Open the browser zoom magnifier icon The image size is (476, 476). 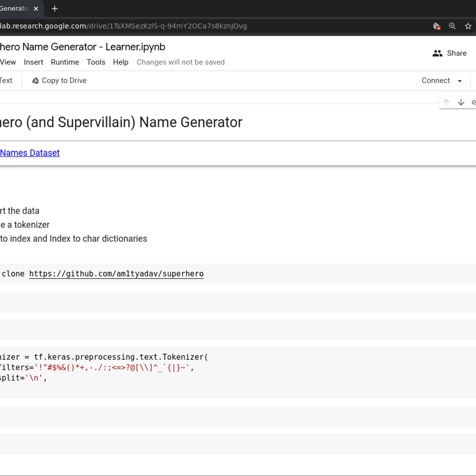click(452, 26)
